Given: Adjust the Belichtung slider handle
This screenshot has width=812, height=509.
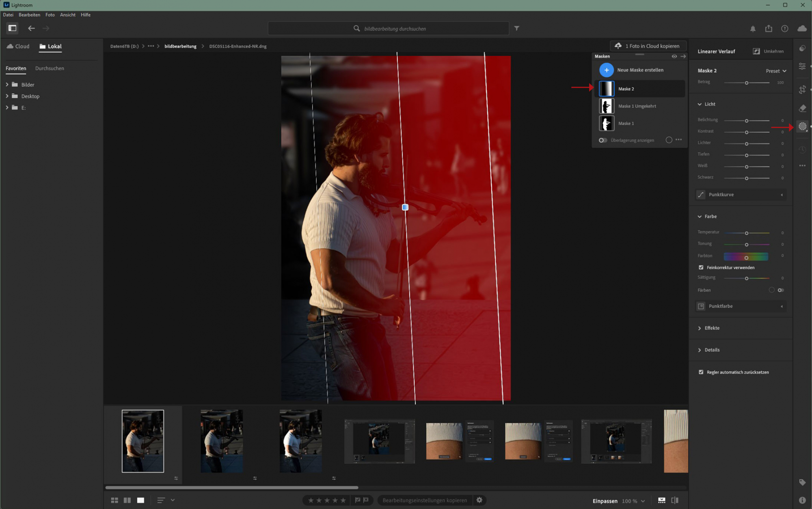Looking at the screenshot, I should click(746, 121).
